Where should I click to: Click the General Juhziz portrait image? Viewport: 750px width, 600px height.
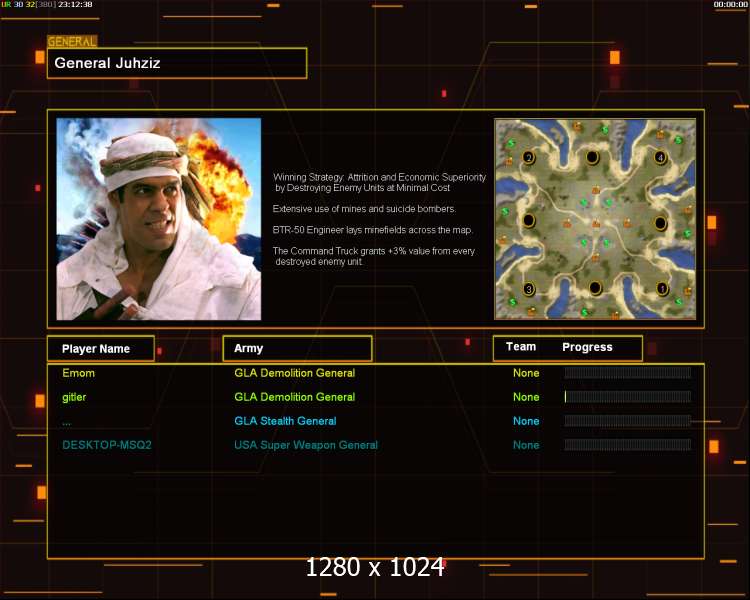coord(159,219)
